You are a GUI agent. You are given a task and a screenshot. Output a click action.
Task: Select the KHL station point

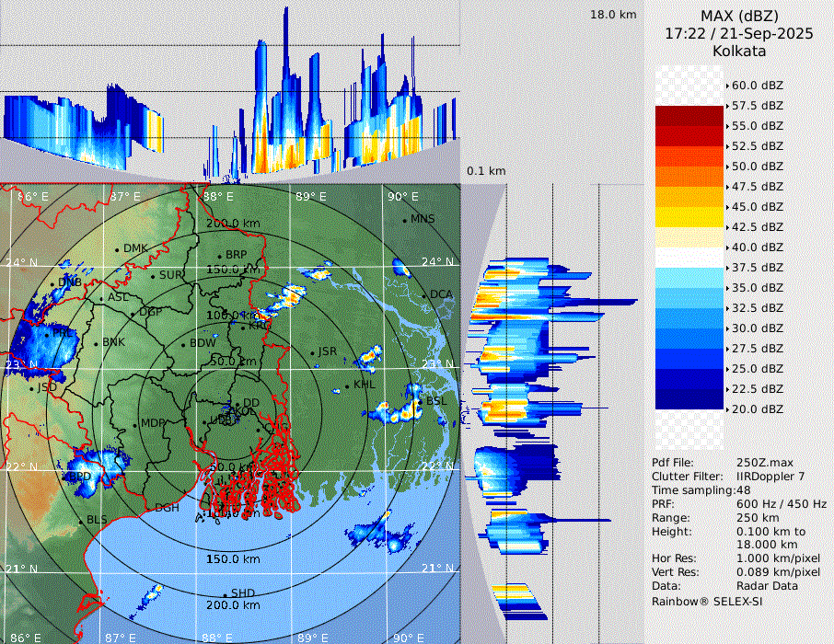click(x=347, y=385)
